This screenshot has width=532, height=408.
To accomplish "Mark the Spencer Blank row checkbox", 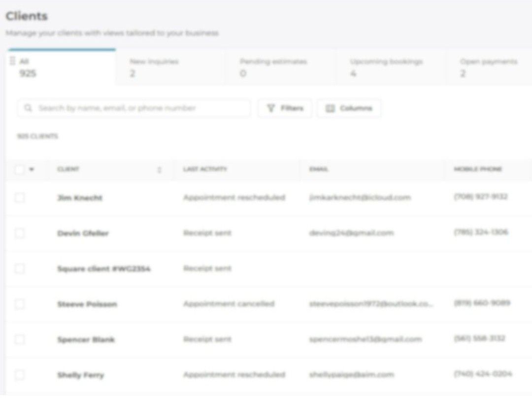I will (x=19, y=339).
